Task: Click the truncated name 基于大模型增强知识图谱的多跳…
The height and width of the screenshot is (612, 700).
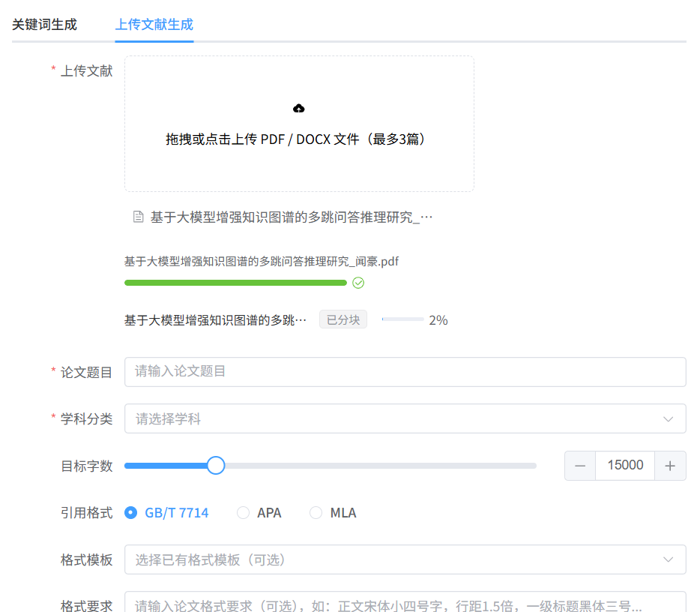Action: point(215,320)
